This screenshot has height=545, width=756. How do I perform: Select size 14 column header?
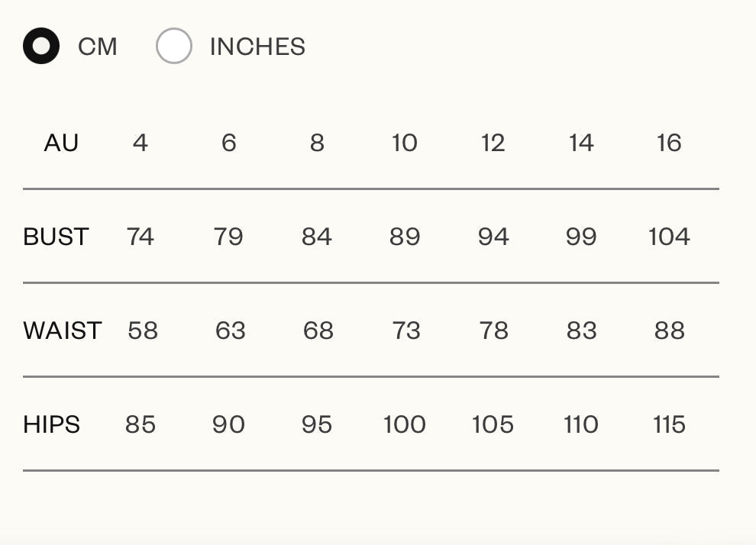coord(581,143)
